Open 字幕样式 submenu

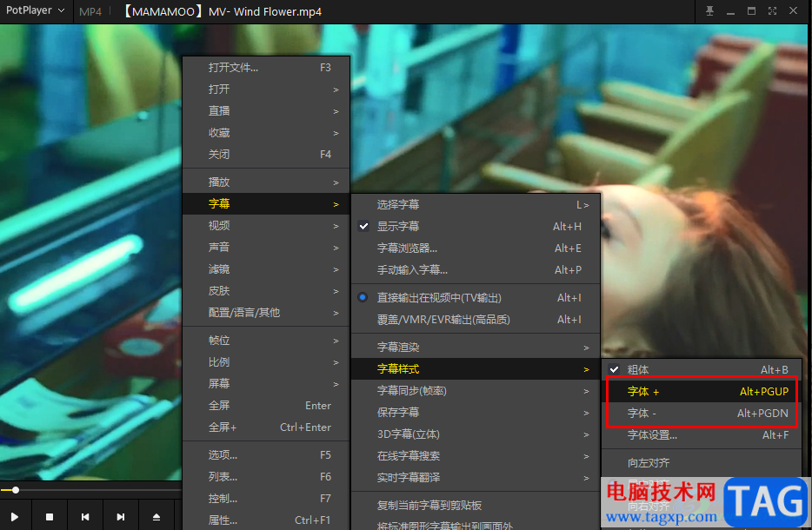(476, 369)
